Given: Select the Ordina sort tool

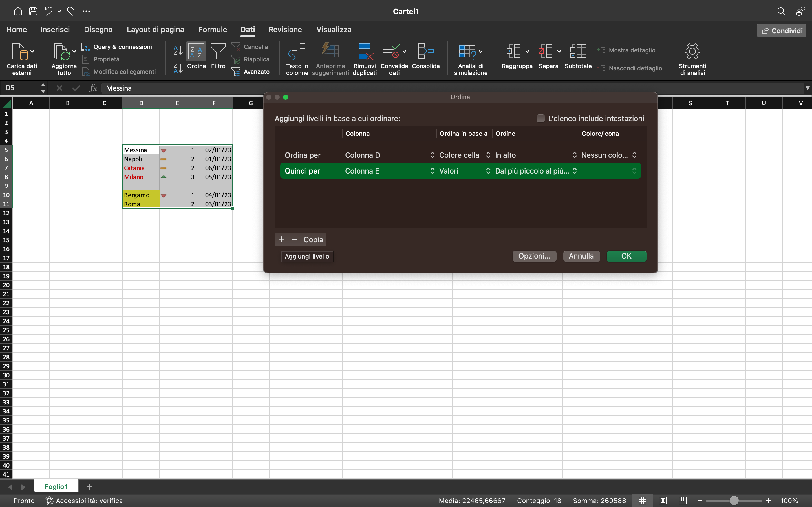Looking at the screenshot, I should (196, 58).
